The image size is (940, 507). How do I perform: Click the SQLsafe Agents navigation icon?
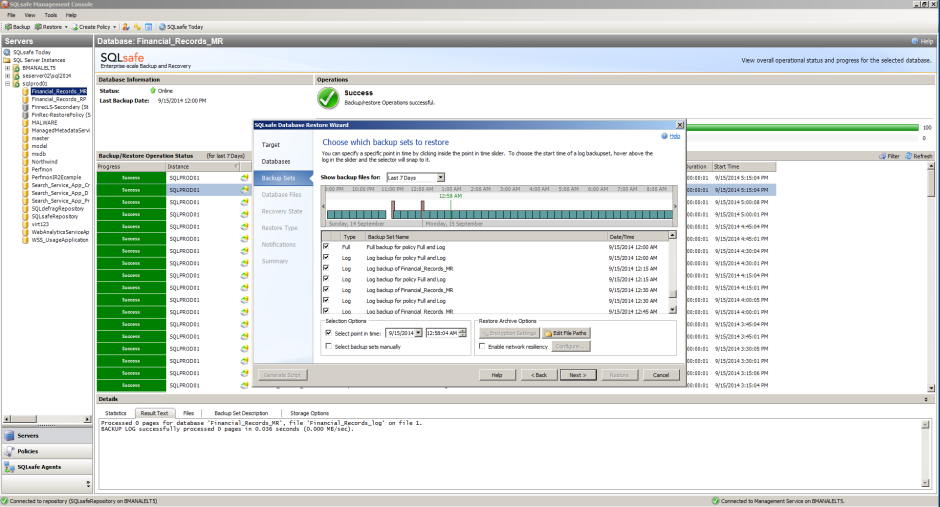[x=9, y=467]
